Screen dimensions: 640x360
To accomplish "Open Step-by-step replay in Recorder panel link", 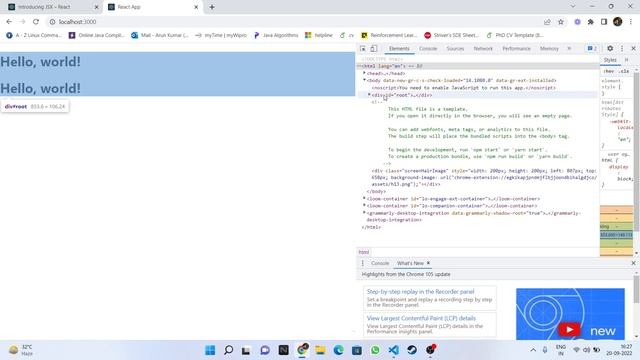I will coord(420,292).
